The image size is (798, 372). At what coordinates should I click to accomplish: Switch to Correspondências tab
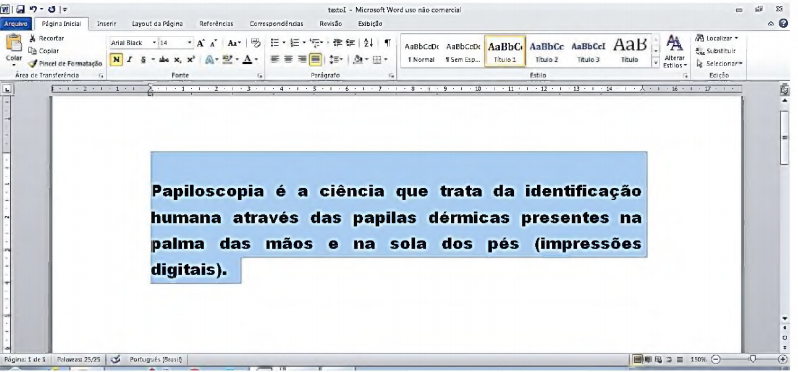[276, 24]
